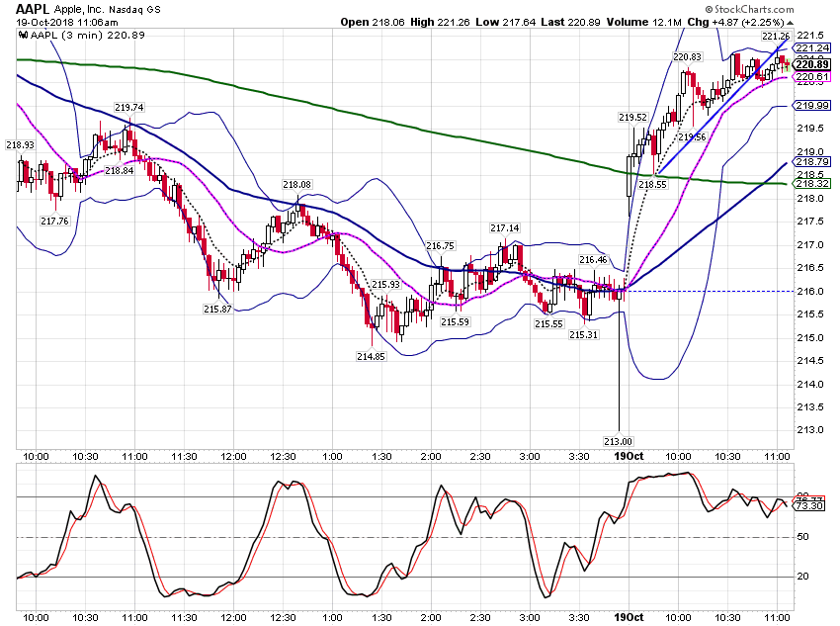Click the 216.46 price annotation
The image size is (840, 626).
[x=594, y=260]
